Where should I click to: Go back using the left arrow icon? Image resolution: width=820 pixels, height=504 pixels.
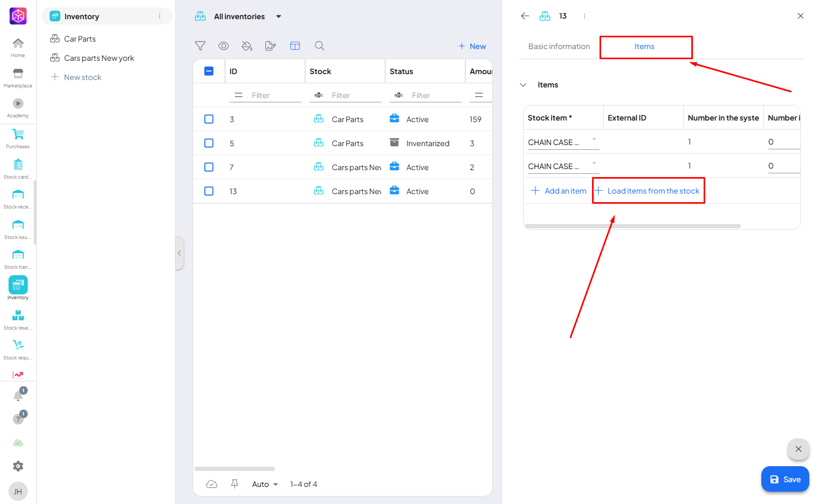tap(525, 16)
